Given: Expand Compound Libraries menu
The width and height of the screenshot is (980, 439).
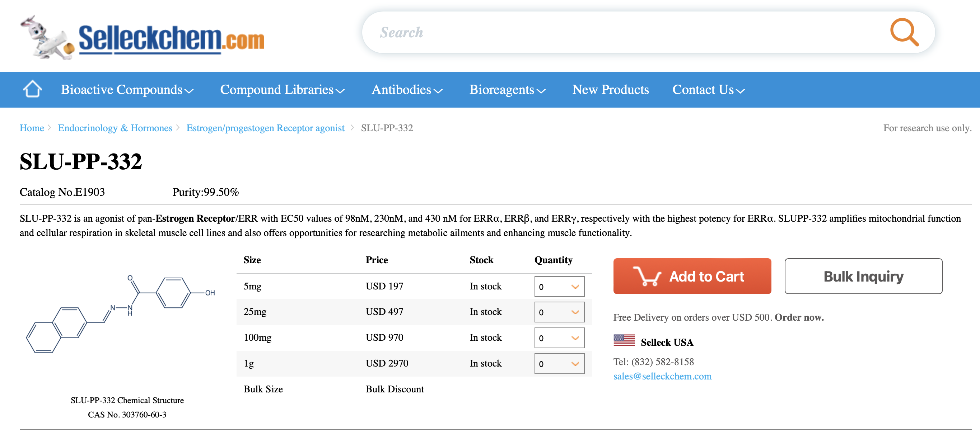Looking at the screenshot, I should coord(282,89).
